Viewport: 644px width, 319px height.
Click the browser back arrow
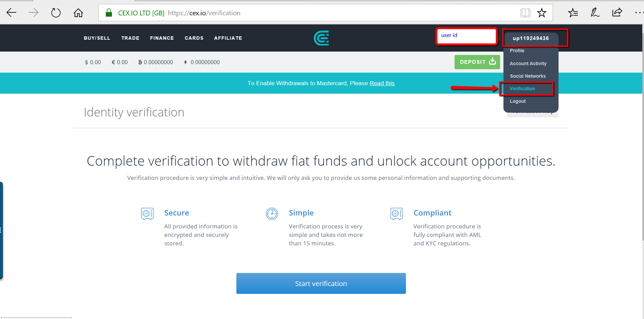(12, 13)
